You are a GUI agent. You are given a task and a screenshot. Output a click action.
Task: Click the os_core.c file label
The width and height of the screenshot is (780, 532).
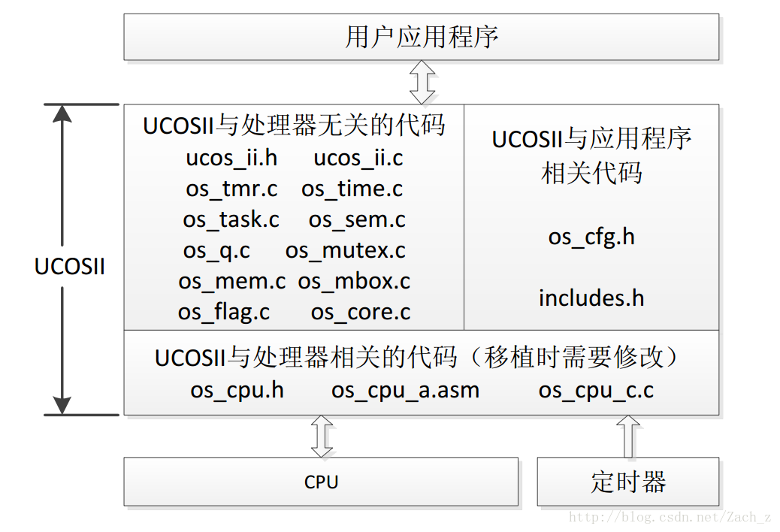[x=361, y=313]
